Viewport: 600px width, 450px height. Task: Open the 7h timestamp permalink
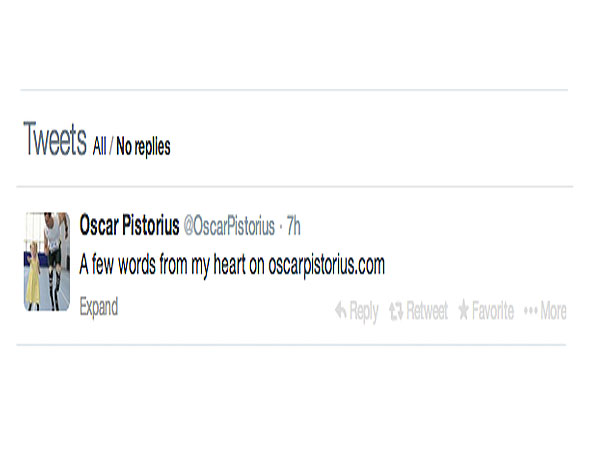(x=293, y=226)
